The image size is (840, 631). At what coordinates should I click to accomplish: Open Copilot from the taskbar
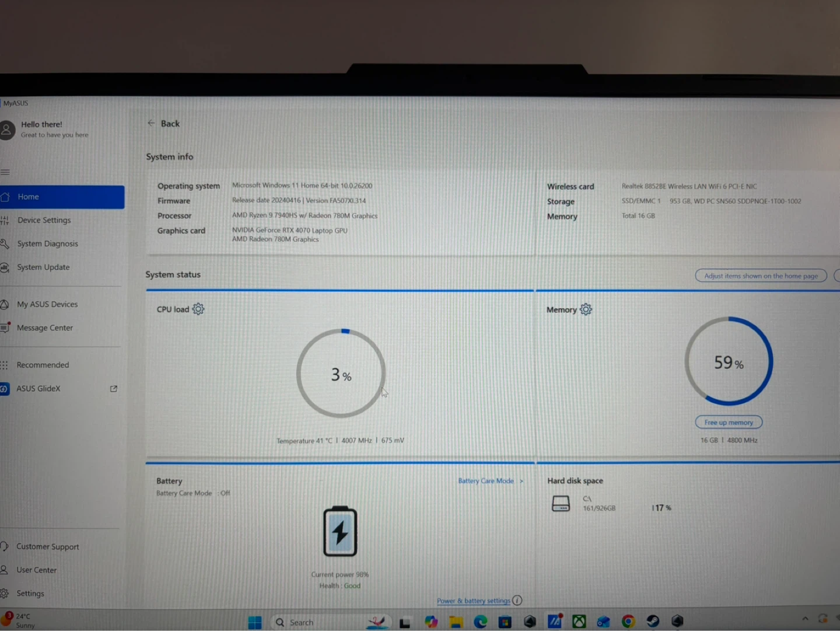(431, 622)
